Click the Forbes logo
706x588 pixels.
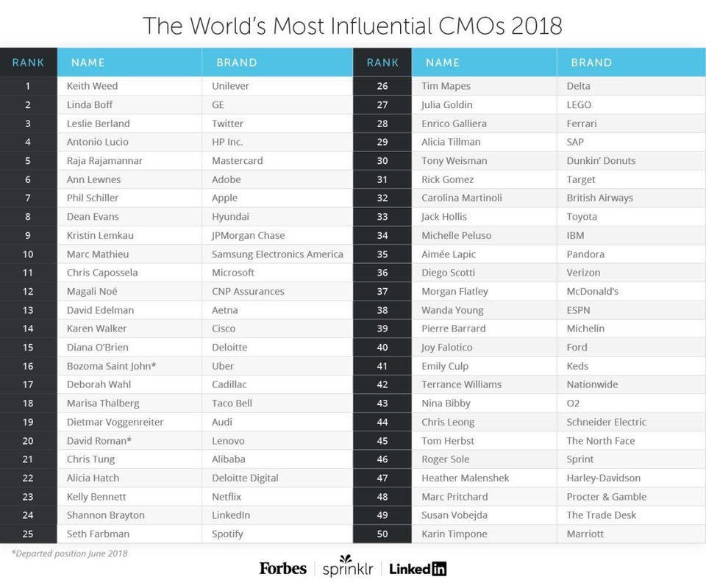[x=282, y=568]
